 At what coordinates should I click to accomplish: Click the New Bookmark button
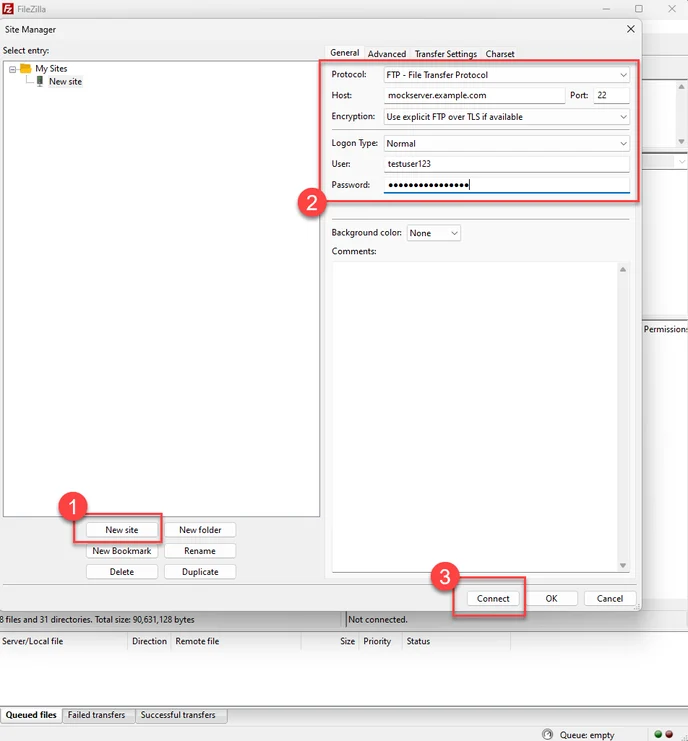122,551
